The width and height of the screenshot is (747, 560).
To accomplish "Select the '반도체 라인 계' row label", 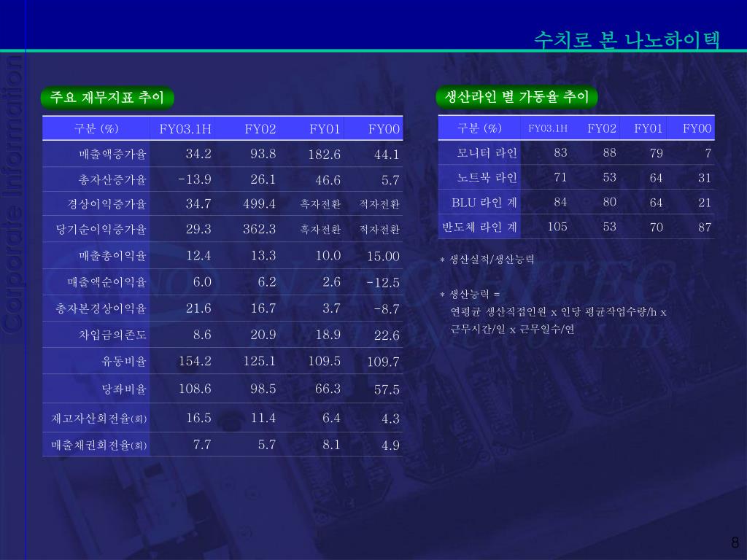I will click(480, 227).
